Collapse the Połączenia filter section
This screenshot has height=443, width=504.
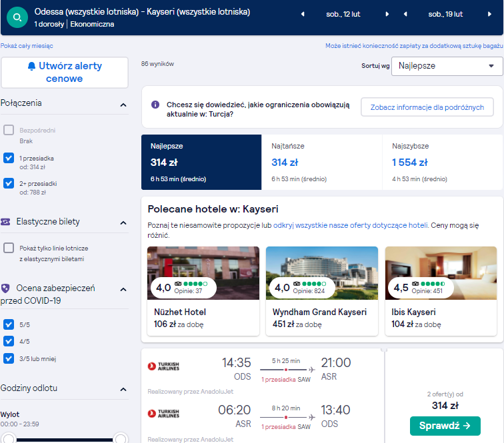click(123, 105)
